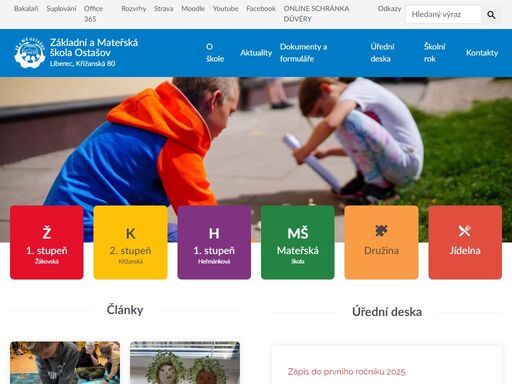Click the Hledaný výraz search field
This screenshot has width=512, height=384.
443,15
